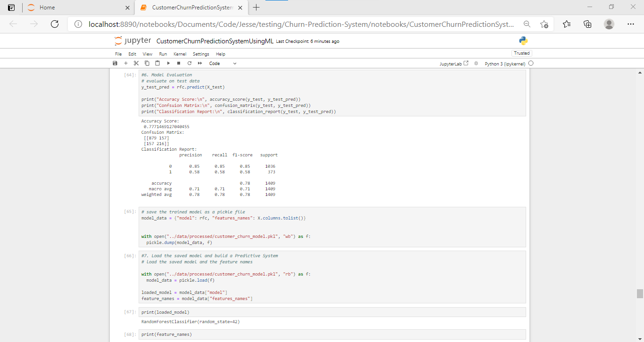The height and width of the screenshot is (342, 644).
Task: Run all cells with fast-forward icon
Action: [x=199, y=63]
